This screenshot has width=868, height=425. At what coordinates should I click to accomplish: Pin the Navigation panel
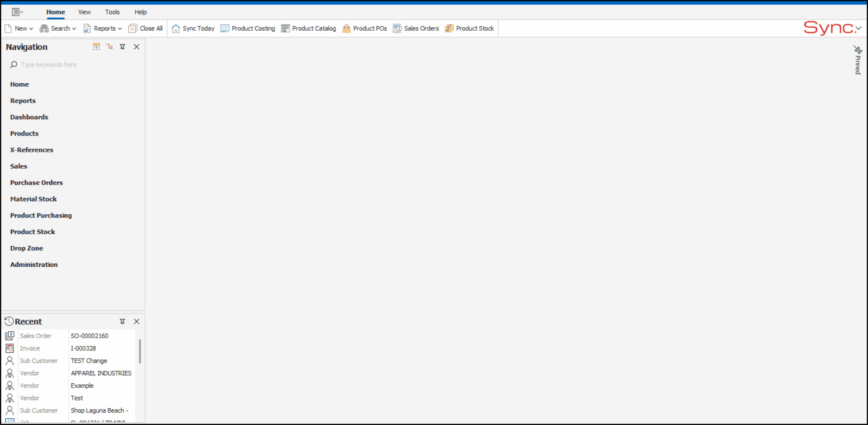coord(123,47)
